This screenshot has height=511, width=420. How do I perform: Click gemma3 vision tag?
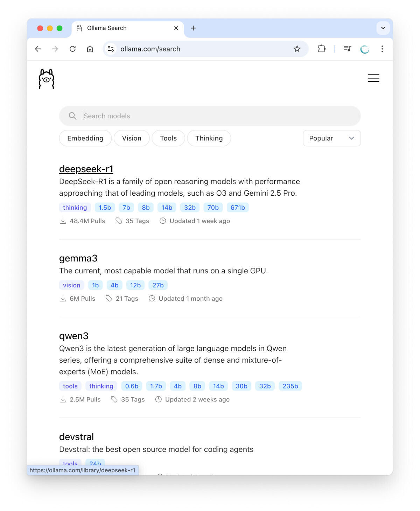72,285
